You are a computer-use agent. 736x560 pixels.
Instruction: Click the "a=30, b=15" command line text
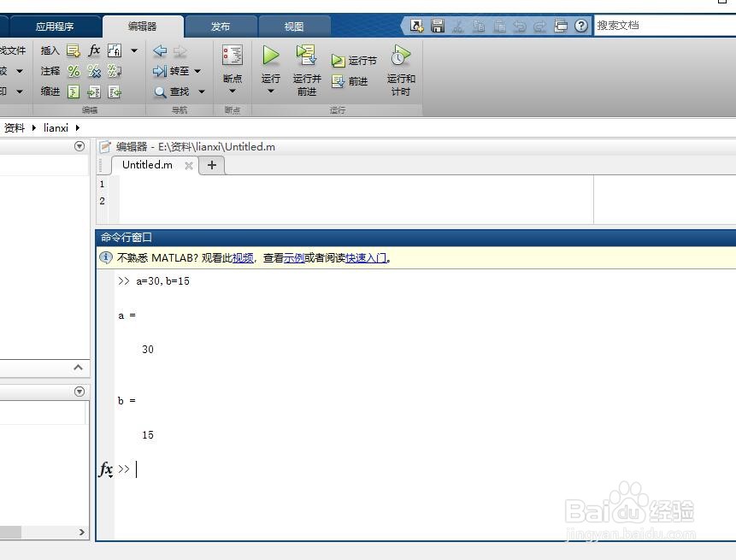(x=162, y=281)
